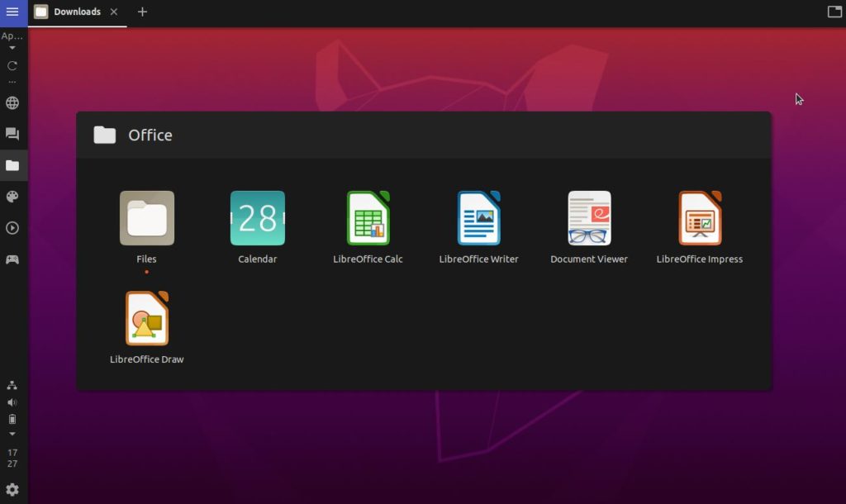Viewport: 846px width, 504px height.
Task: Open the Calendar app showing 28
Action: click(257, 218)
